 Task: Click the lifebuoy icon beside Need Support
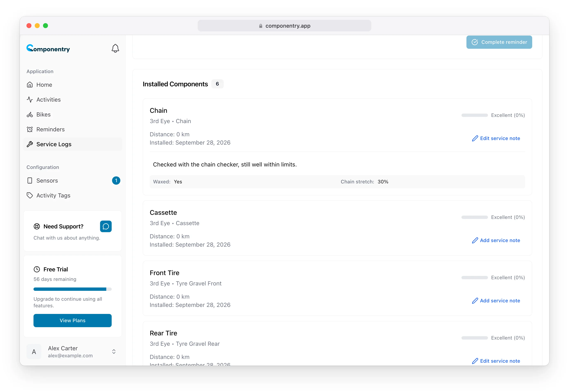click(37, 226)
